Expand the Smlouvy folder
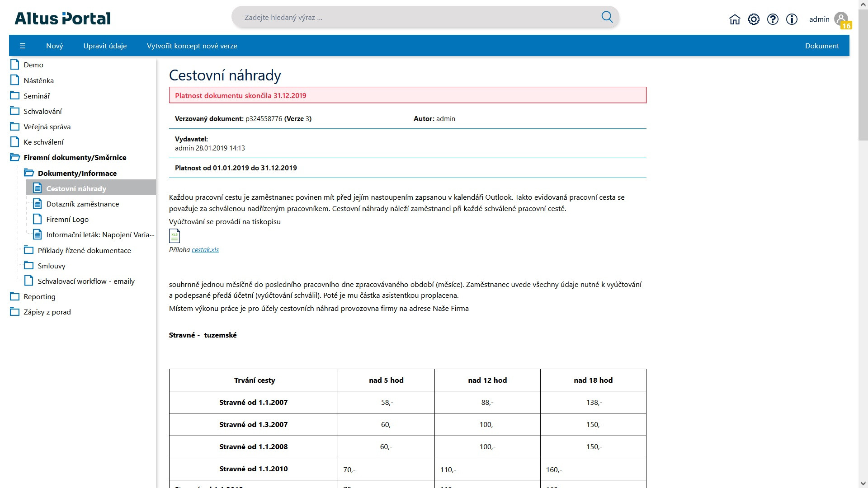The image size is (868, 488). click(x=29, y=265)
